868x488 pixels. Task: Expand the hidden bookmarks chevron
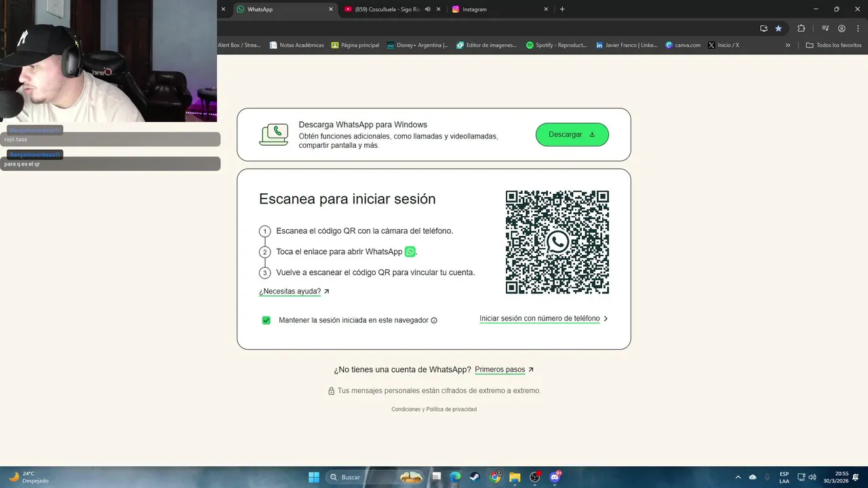(788, 45)
